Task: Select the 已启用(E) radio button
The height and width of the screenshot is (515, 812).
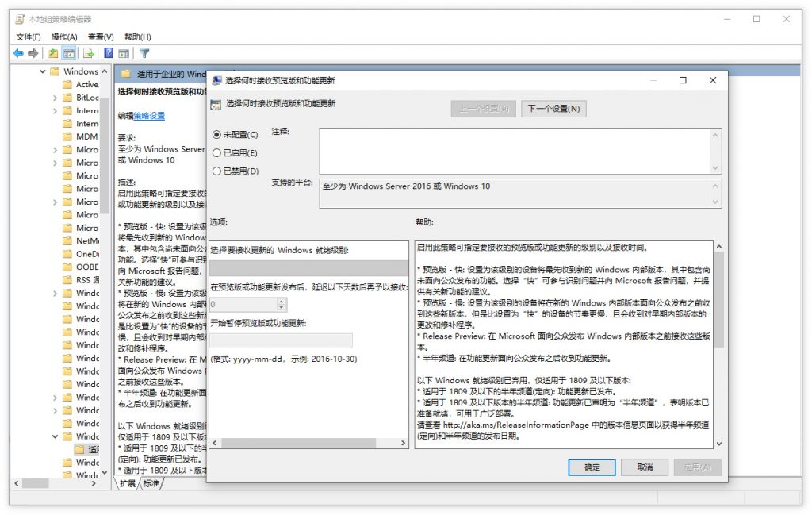Action: (216, 153)
